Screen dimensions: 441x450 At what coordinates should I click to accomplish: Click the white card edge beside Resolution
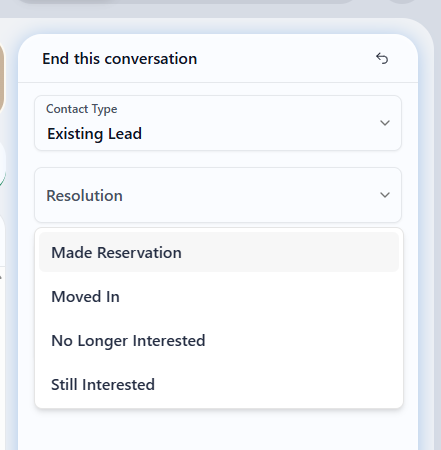[x=2, y=240]
